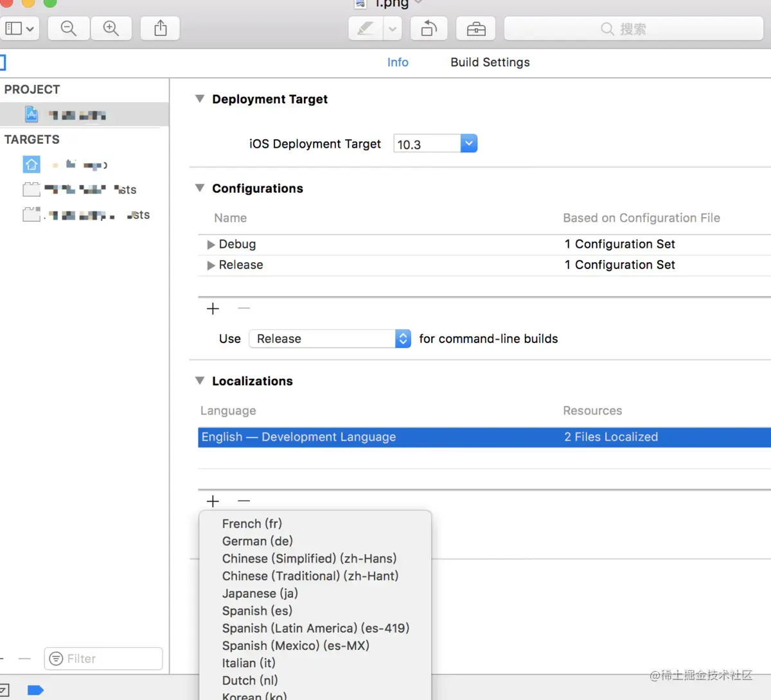Choose Italian (it) from language menu

[315, 663]
